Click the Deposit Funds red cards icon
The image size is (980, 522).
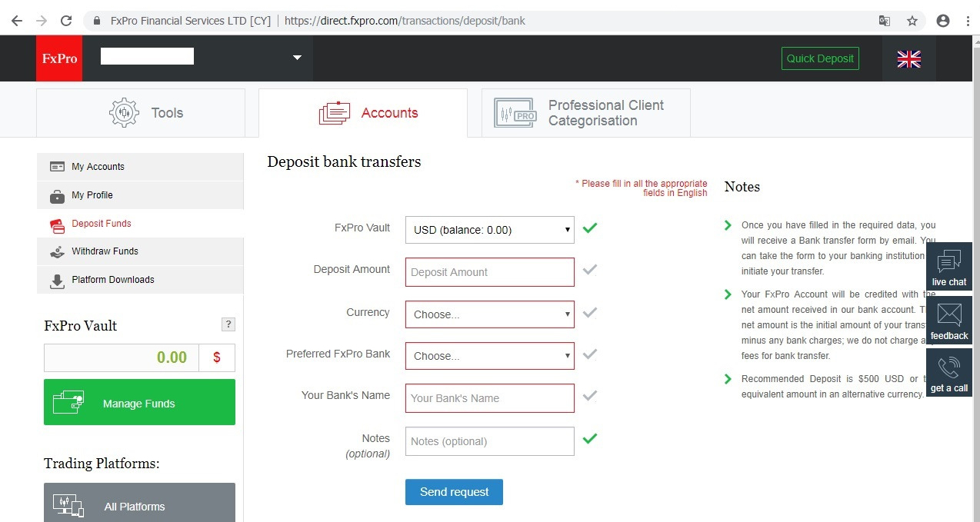(57, 224)
